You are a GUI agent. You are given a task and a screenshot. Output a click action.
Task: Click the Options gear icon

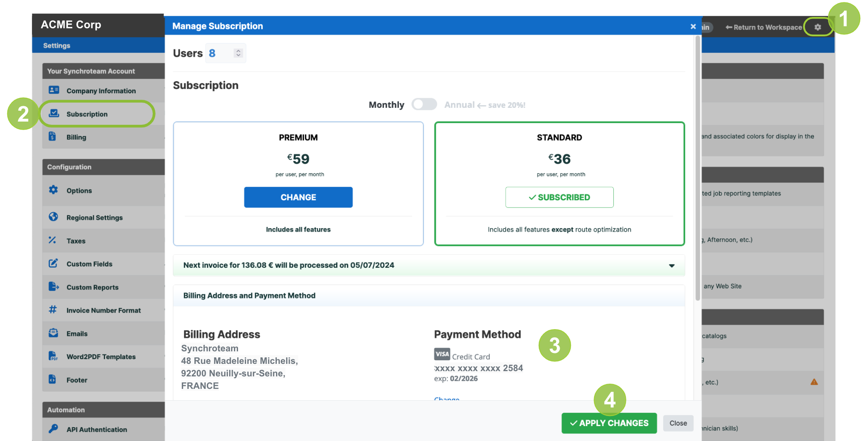coord(53,190)
